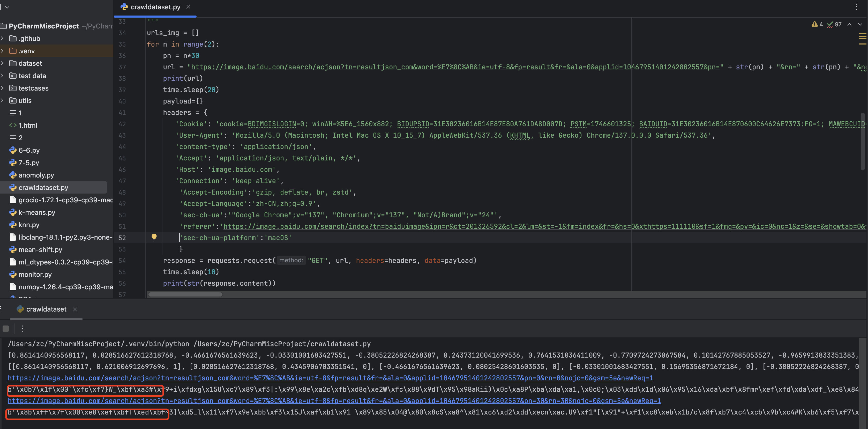This screenshot has height=429, width=868.
Task: Open first Baidu URL in console output
Action: (x=330, y=378)
